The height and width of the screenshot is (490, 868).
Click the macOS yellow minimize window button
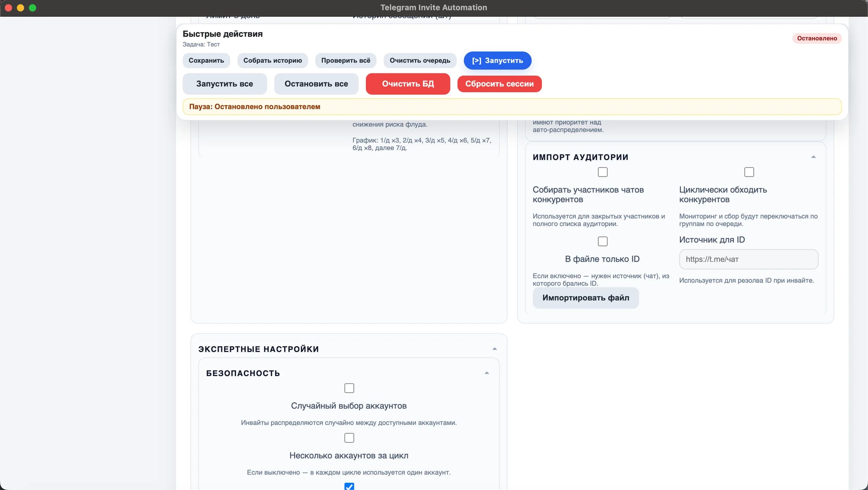point(21,8)
